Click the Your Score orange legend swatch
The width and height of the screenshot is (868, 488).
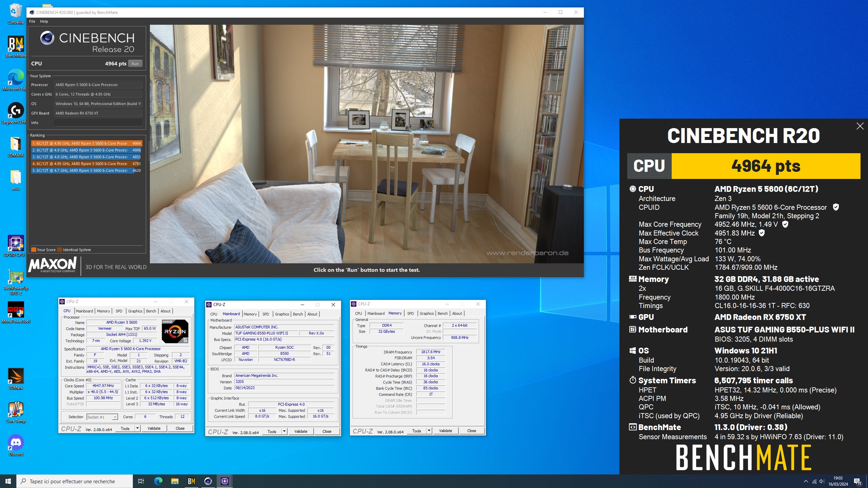pyautogui.click(x=34, y=250)
